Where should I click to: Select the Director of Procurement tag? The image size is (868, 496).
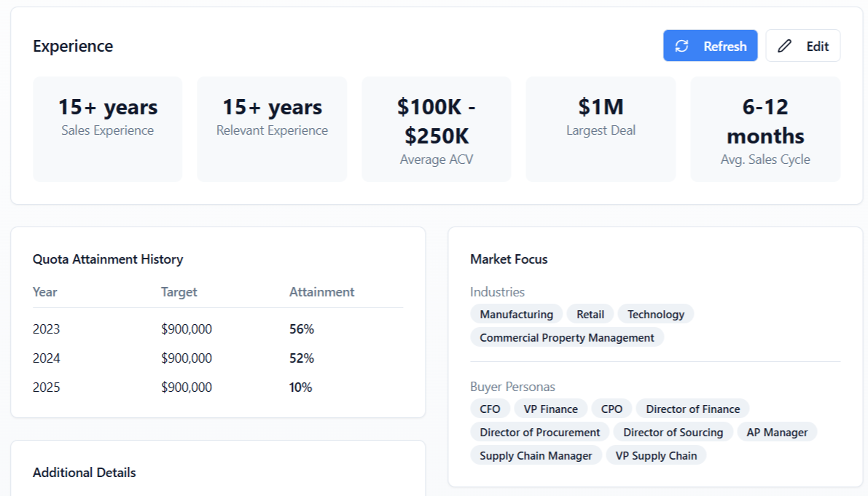pyautogui.click(x=540, y=432)
